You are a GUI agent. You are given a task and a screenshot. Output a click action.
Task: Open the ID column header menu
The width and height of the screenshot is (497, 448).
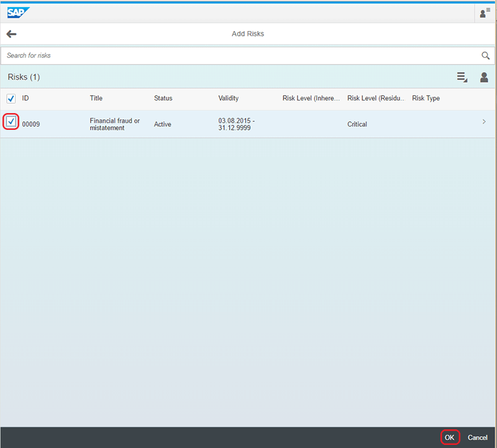[x=26, y=98]
